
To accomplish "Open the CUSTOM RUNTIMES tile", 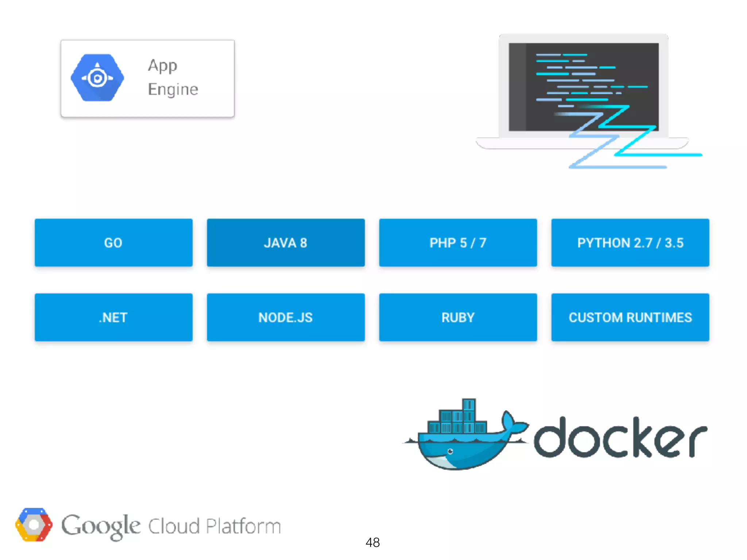I will point(630,317).
